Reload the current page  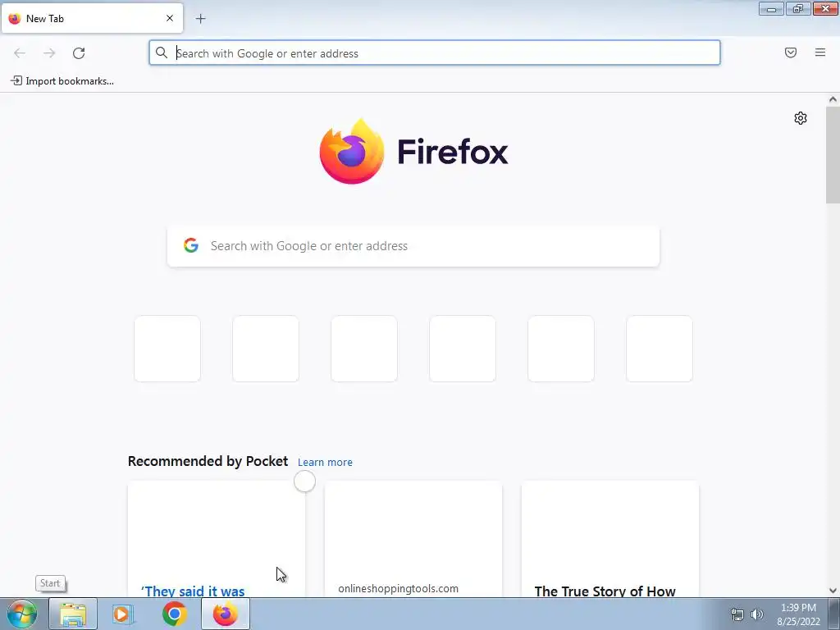pos(79,52)
